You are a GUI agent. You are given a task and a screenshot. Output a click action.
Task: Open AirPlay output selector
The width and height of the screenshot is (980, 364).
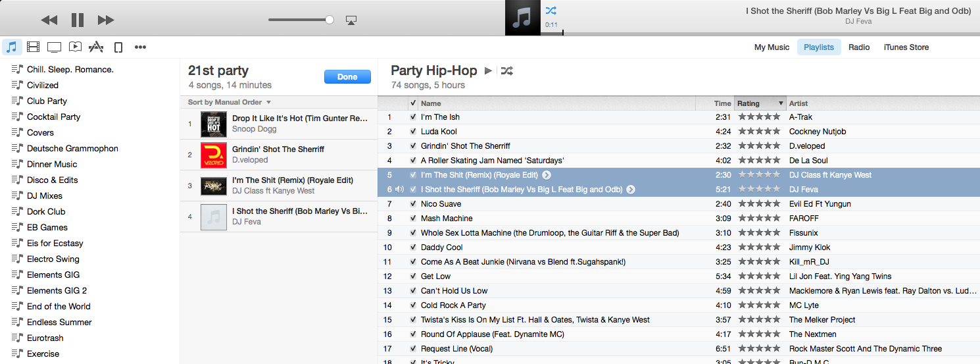[351, 20]
